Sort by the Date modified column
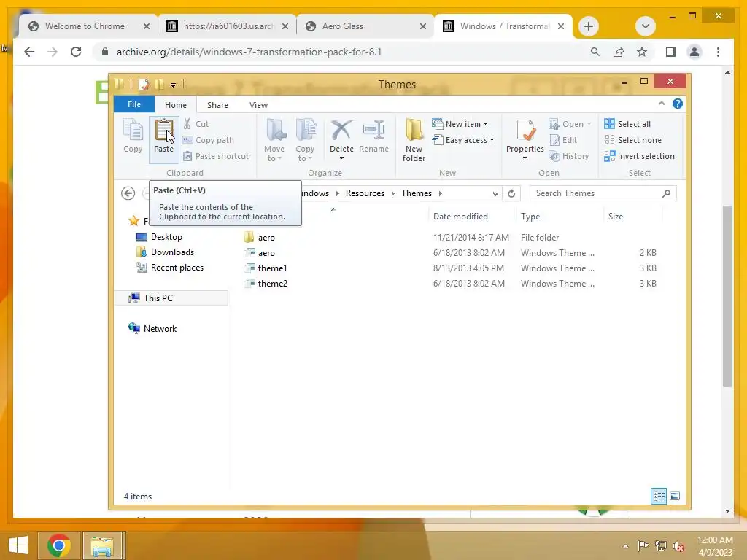 pos(460,216)
